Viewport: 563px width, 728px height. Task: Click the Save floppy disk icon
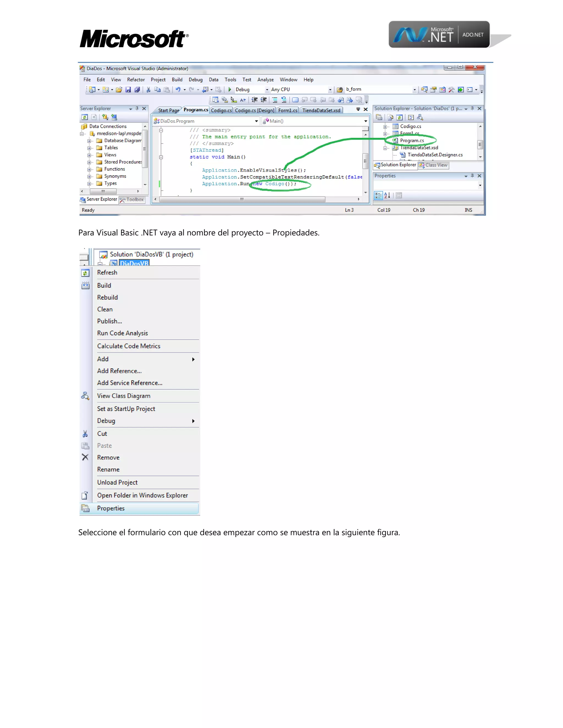coord(128,90)
